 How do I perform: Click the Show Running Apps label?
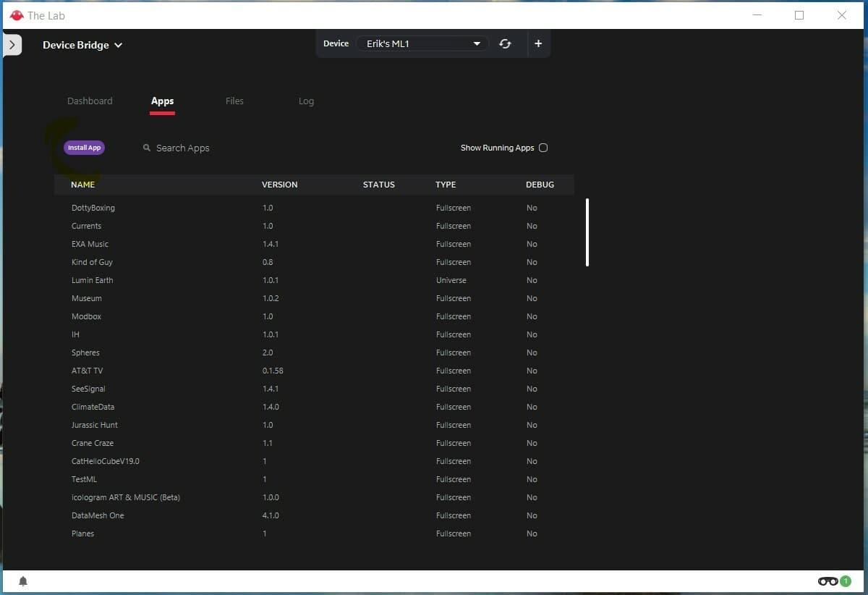(x=498, y=148)
